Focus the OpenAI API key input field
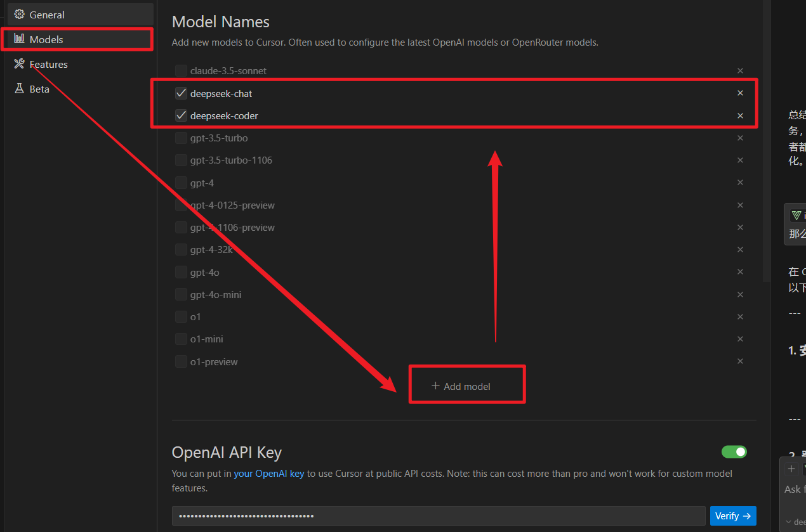Screen dimensions: 806x532 click(438, 516)
